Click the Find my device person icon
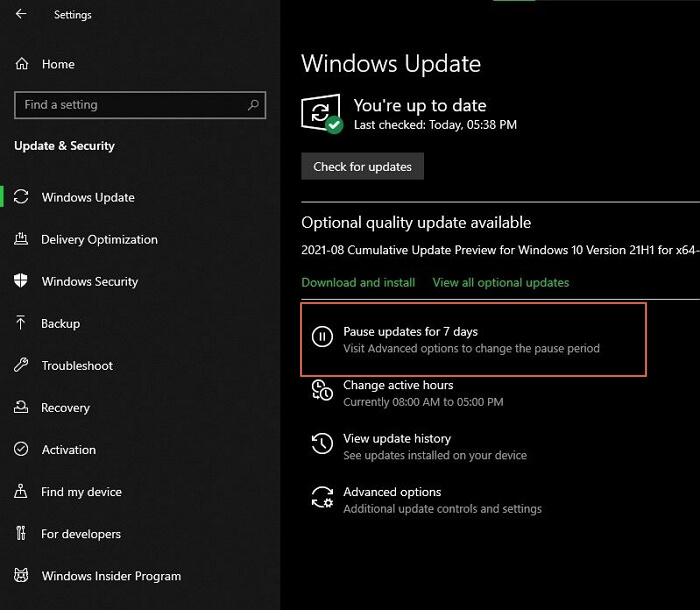This screenshot has width=700, height=610. (x=21, y=491)
